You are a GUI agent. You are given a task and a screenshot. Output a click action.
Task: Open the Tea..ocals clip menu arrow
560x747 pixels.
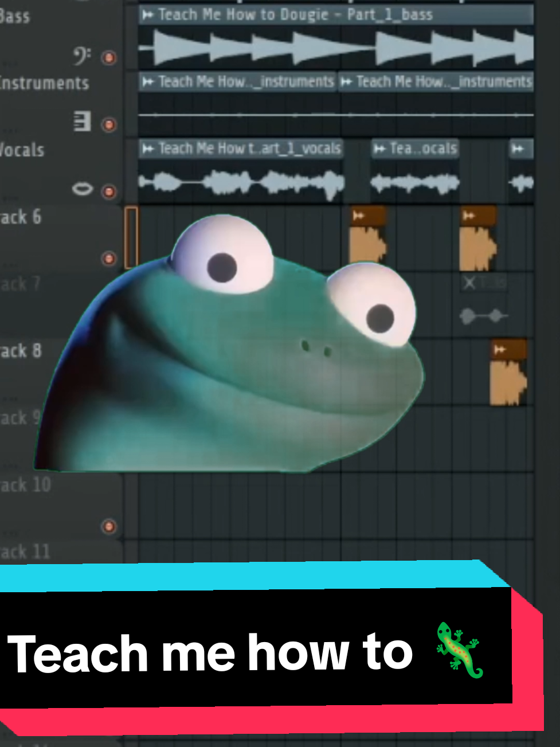[379, 149]
